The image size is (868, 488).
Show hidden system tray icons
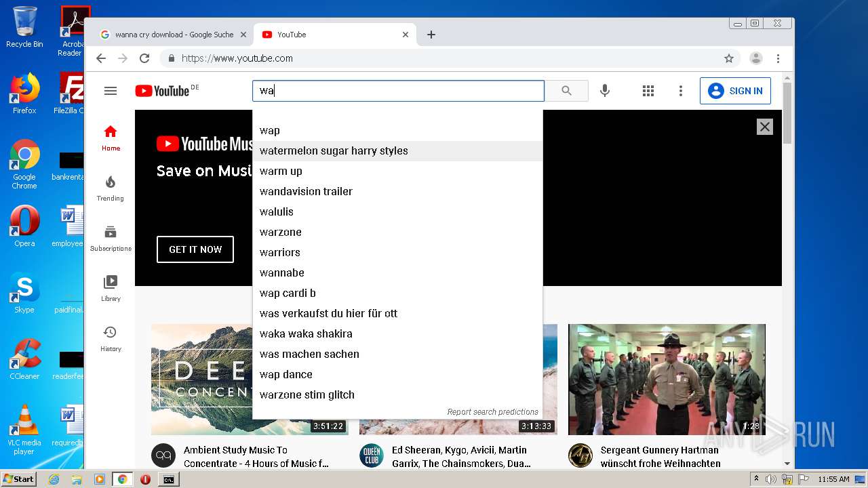tap(756, 479)
